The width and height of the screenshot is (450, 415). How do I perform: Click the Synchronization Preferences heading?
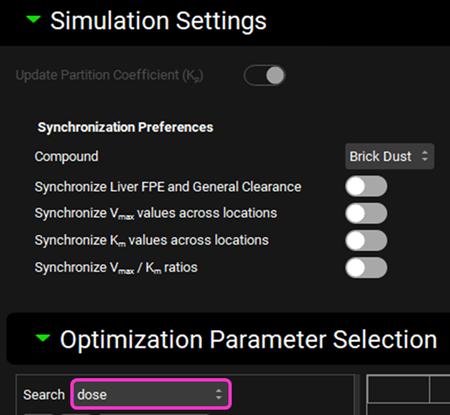pos(125,127)
